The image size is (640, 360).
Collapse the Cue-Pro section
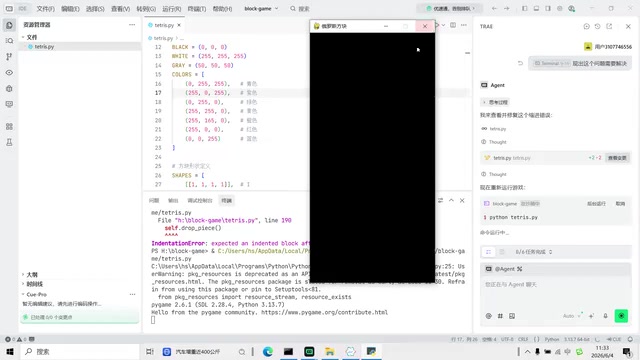[x=36, y=294]
